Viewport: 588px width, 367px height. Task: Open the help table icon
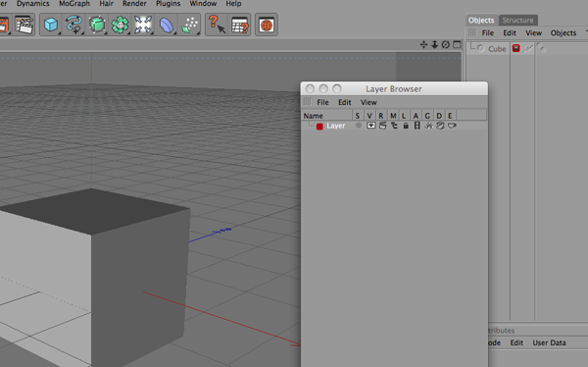point(240,26)
